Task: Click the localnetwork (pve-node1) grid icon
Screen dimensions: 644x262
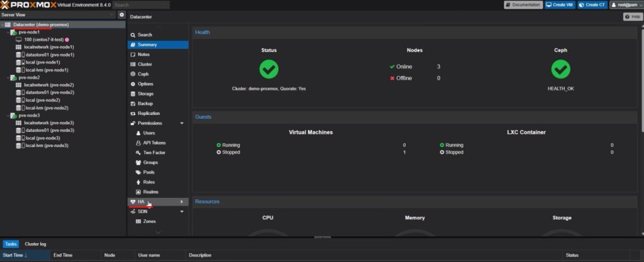Action: pos(18,47)
